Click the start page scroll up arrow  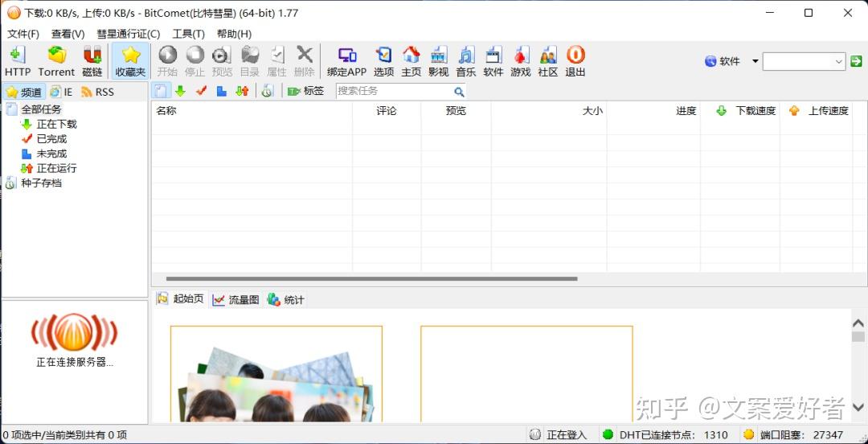click(858, 323)
